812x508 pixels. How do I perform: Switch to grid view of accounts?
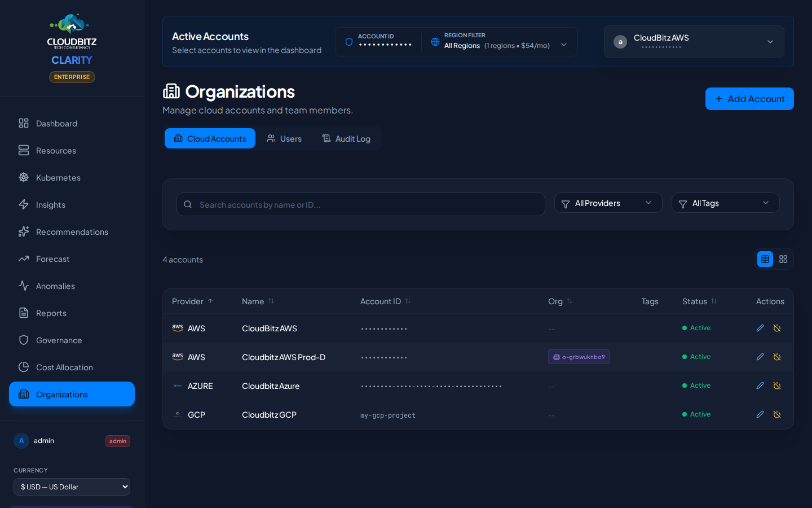tap(783, 259)
